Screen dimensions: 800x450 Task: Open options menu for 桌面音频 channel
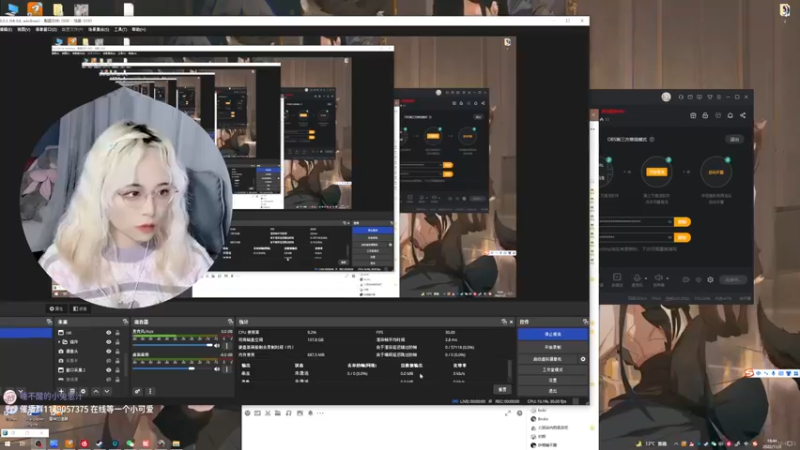pyautogui.click(x=227, y=368)
